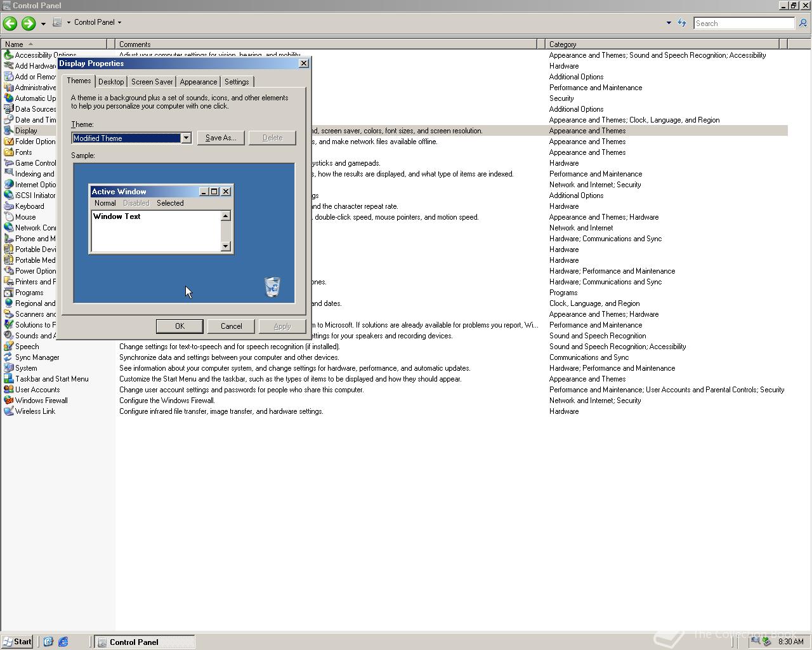This screenshot has height=650, width=812.
Task: Sort by the Category column header
Action: (x=662, y=44)
